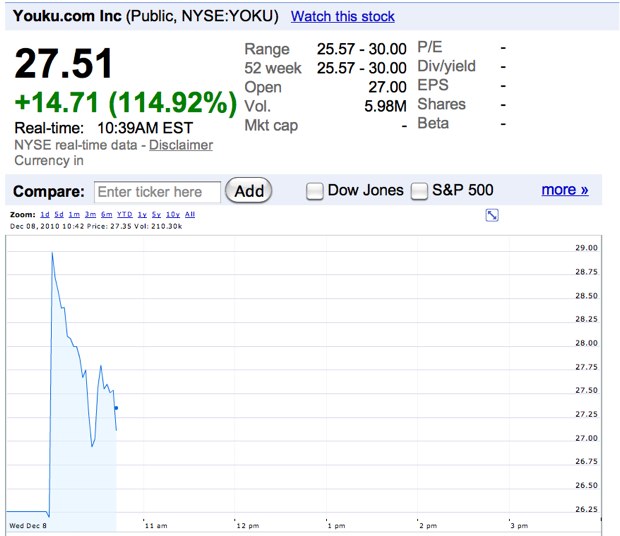Select the 10y zoom range

point(172,215)
